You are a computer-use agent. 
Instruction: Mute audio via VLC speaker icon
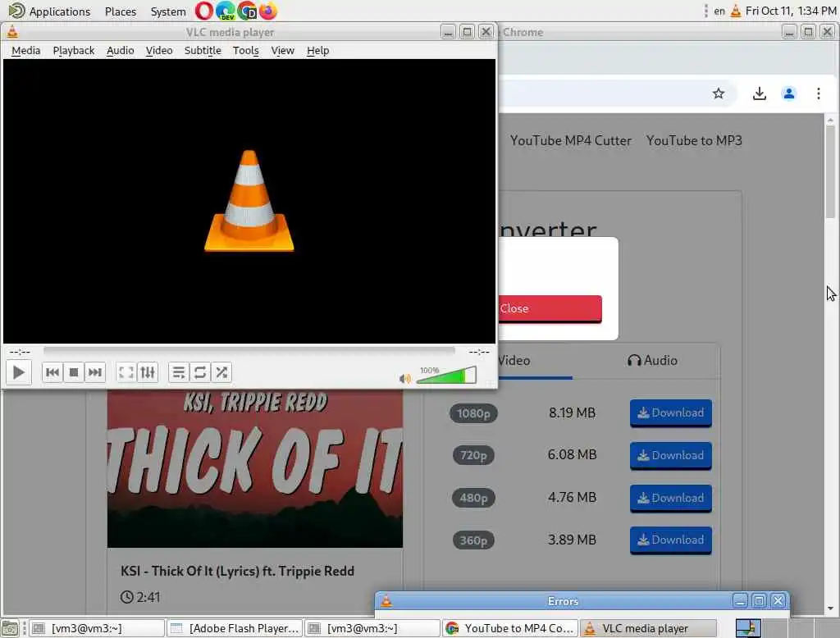405,379
